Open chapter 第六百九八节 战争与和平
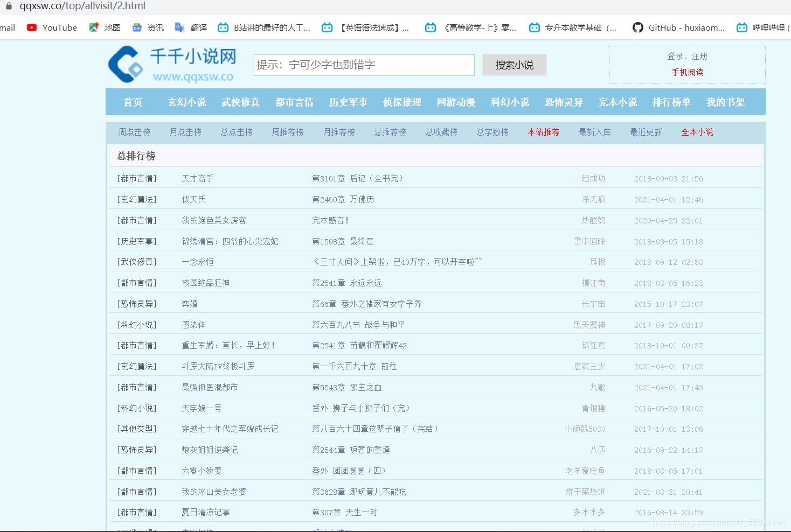Image resolution: width=791 pixels, height=532 pixels. pyautogui.click(x=358, y=325)
